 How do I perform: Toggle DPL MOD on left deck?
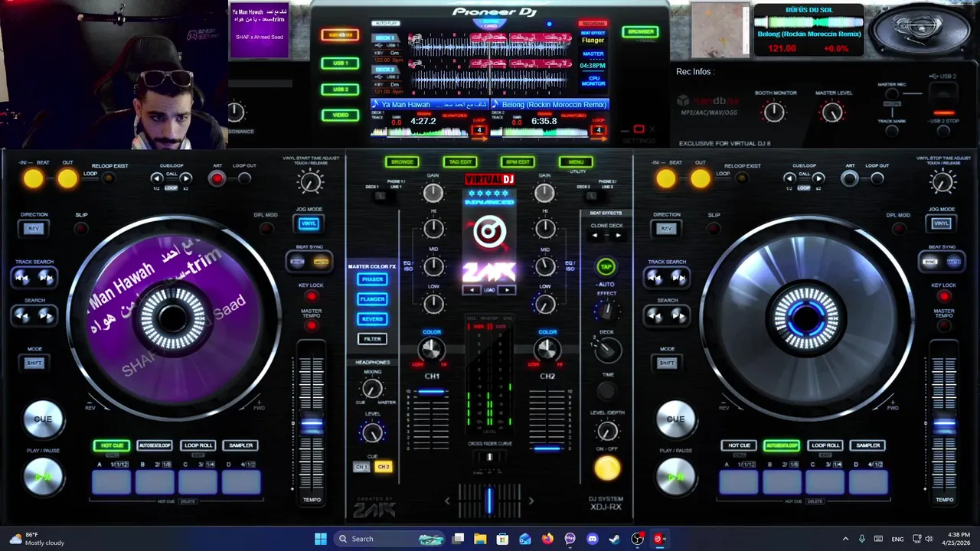point(265,228)
